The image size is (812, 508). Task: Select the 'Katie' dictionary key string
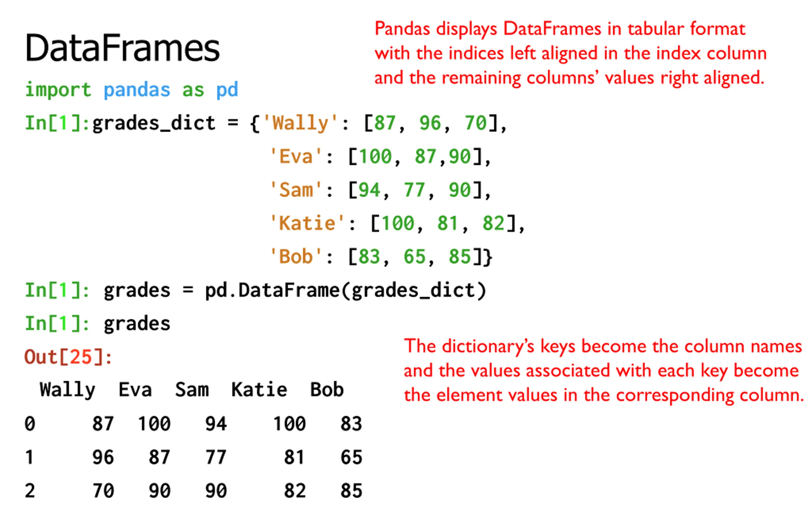tap(308, 223)
